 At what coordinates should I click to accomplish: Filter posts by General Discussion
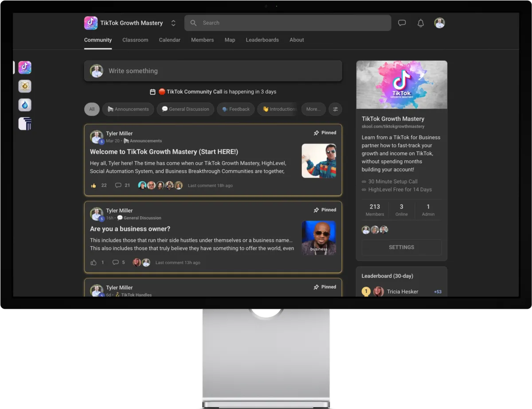(185, 109)
